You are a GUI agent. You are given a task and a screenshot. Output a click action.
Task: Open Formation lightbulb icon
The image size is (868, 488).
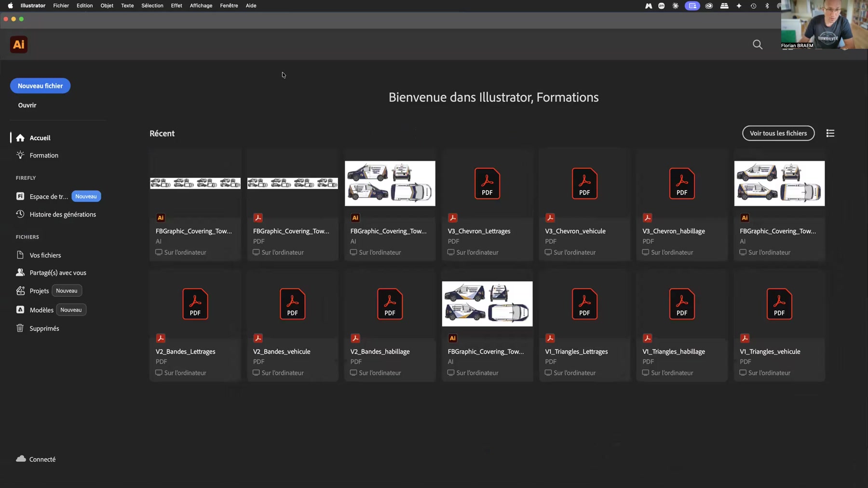tap(20, 155)
